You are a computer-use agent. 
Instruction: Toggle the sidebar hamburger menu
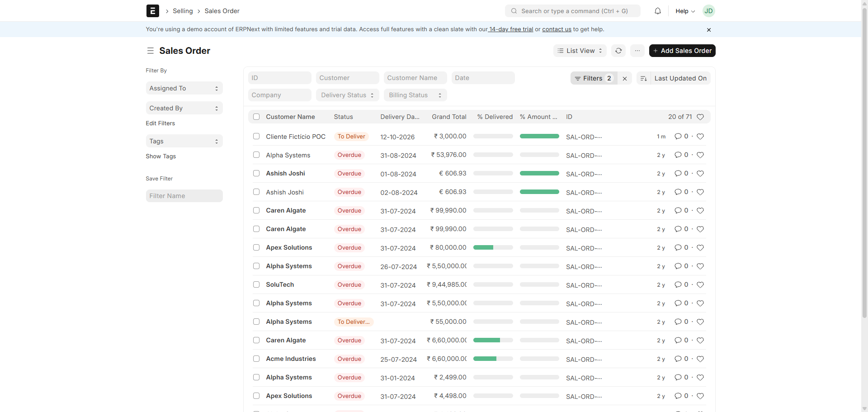[151, 51]
